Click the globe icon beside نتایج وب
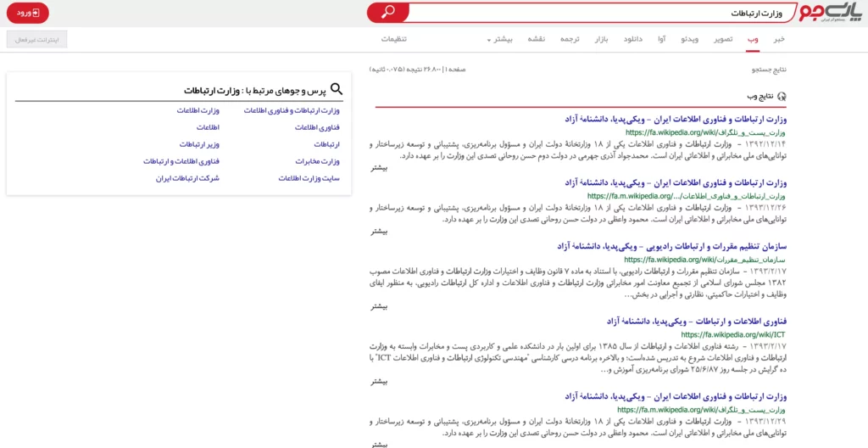The height and width of the screenshot is (448, 868). tap(782, 97)
